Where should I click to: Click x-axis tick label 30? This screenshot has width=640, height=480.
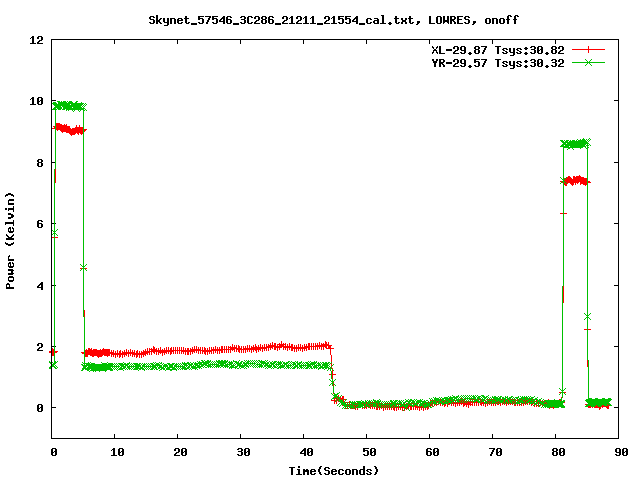pos(243,452)
